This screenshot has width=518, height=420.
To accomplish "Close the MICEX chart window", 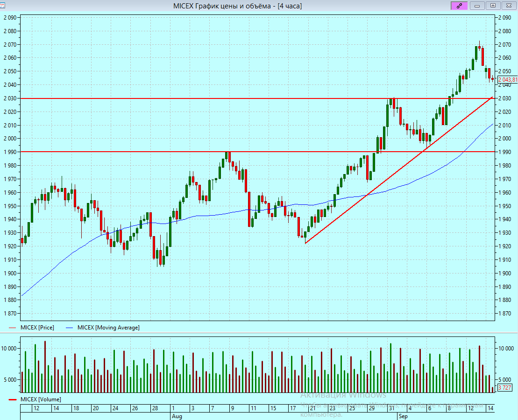I will [x=509, y=6].
